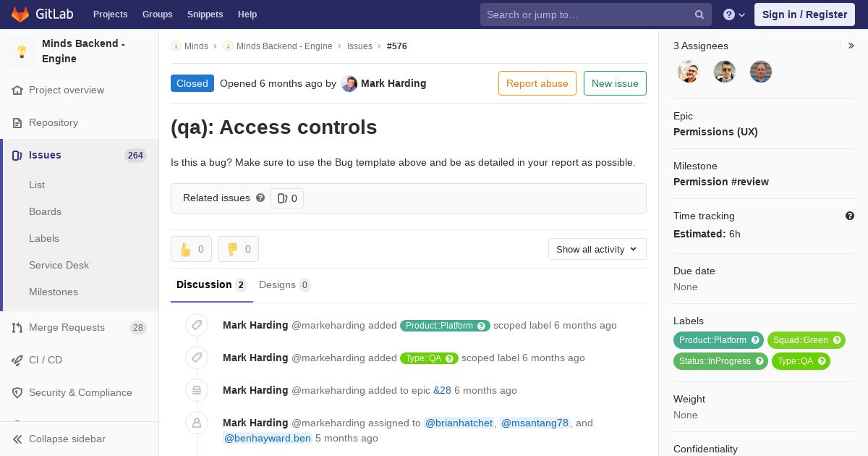Click the search magnifier icon
The image size is (868, 456).
[x=699, y=14]
